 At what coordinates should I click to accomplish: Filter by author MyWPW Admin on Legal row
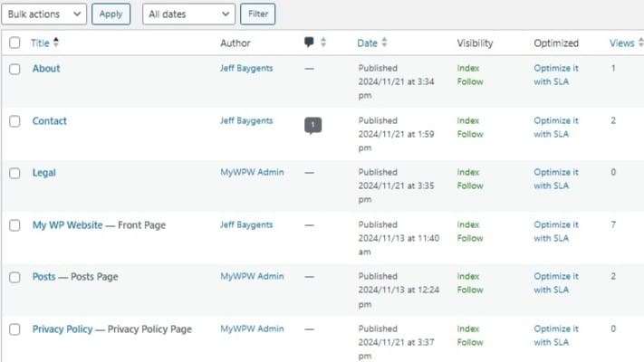252,172
